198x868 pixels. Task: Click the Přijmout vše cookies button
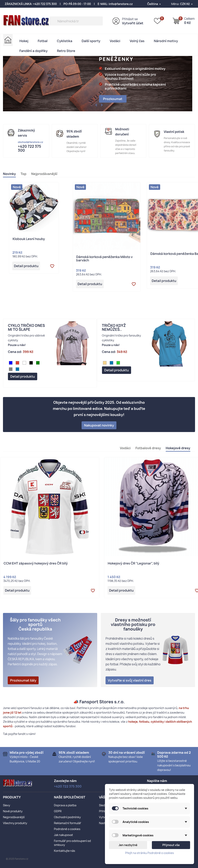coord(171,845)
